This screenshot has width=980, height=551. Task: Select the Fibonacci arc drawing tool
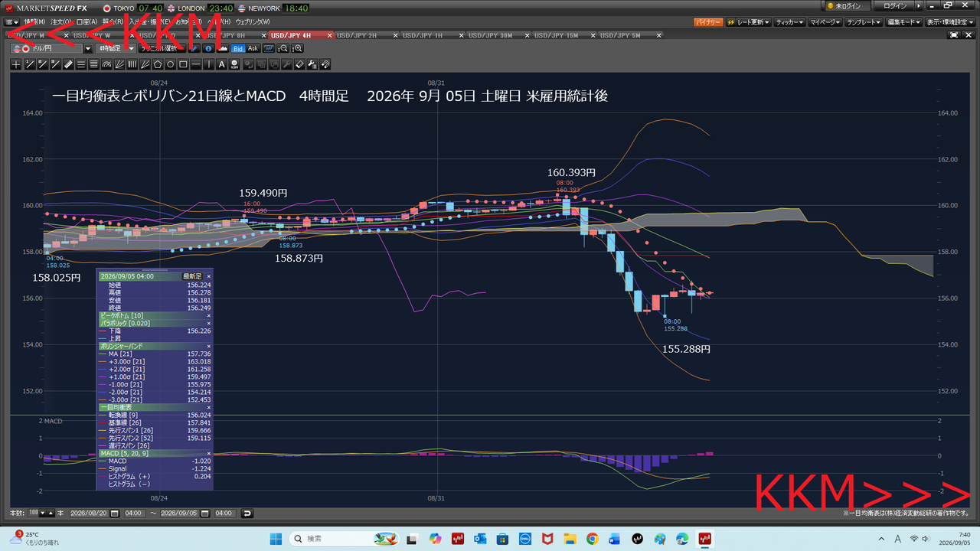pos(106,64)
